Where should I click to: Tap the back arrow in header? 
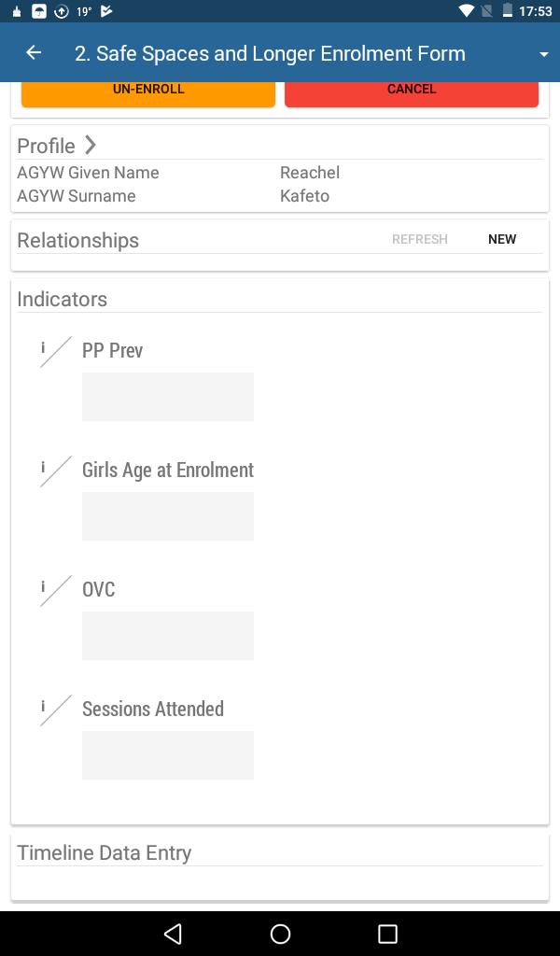tap(34, 53)
